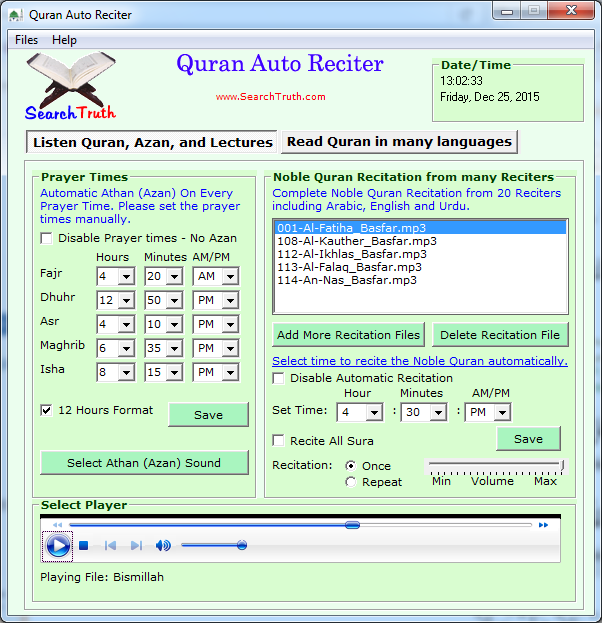Click the recitation Volume slider thumb
The image size is (602, 623).
click(x=563, y=466)
